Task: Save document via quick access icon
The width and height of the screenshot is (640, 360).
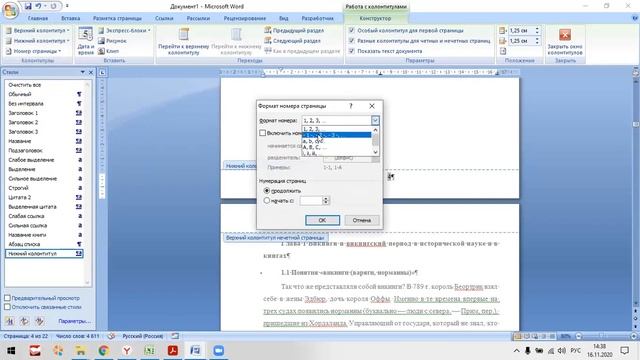Action: pos(28,6)
